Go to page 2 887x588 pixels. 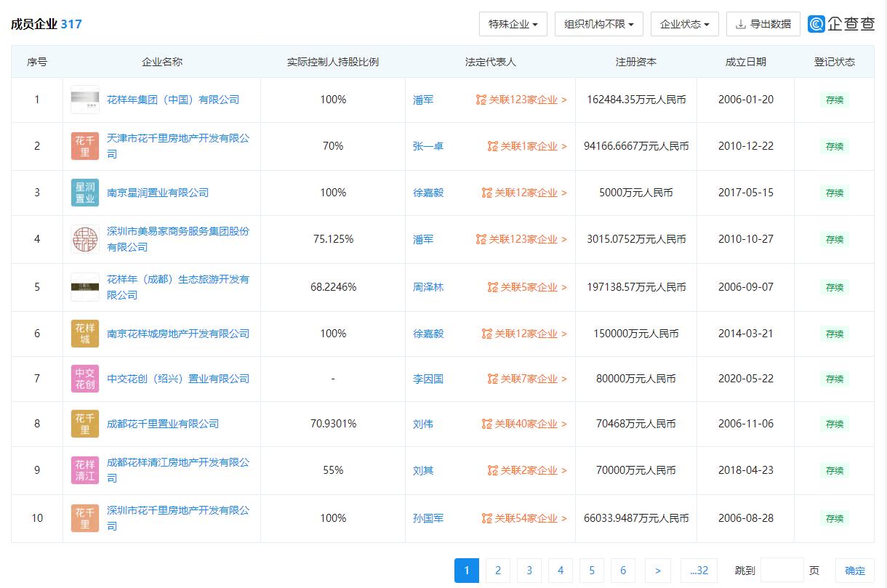[x=498, y=571]
